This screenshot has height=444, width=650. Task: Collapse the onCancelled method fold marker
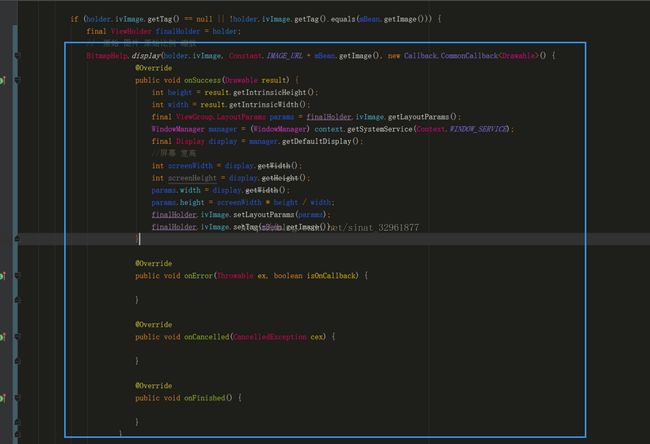coord(17,337)
